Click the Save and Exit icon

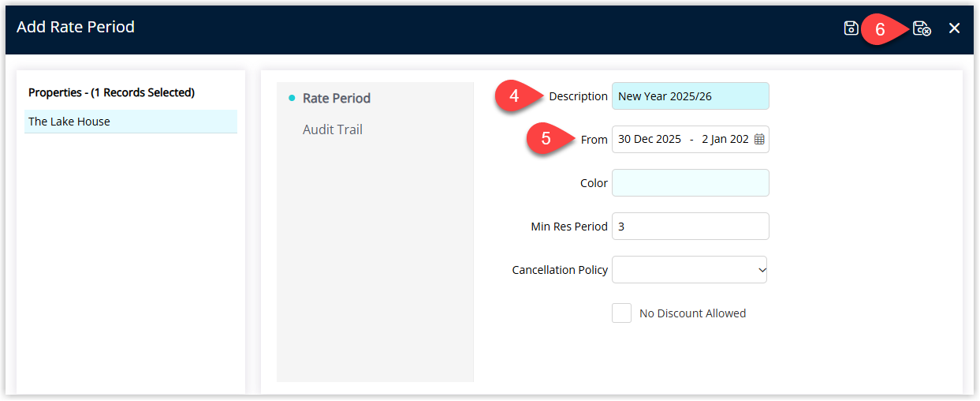tap(922, 28)
